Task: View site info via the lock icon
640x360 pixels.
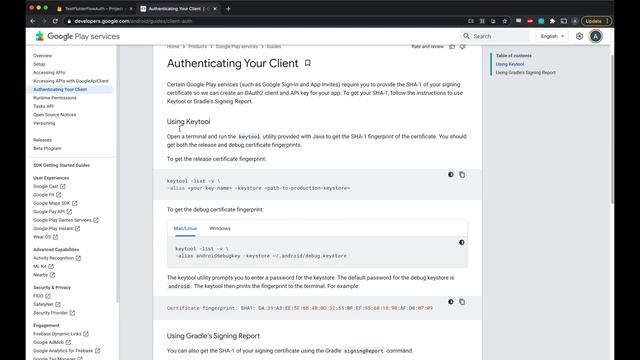Action: point(69,21)
